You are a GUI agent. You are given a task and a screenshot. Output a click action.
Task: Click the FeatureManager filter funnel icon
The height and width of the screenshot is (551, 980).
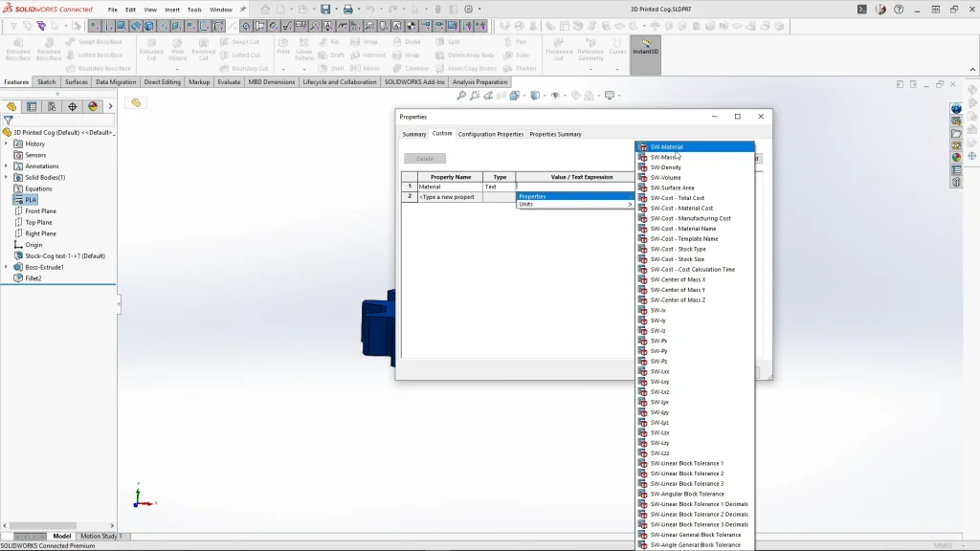click(8, 121)
